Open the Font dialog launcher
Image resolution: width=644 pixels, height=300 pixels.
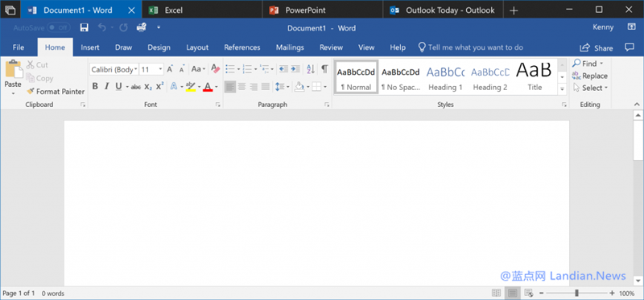pyautogui.click(x=218, y=105)
